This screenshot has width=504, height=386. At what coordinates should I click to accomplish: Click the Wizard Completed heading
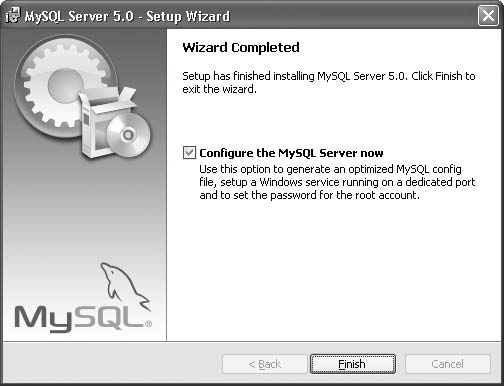tap(241, 48)
